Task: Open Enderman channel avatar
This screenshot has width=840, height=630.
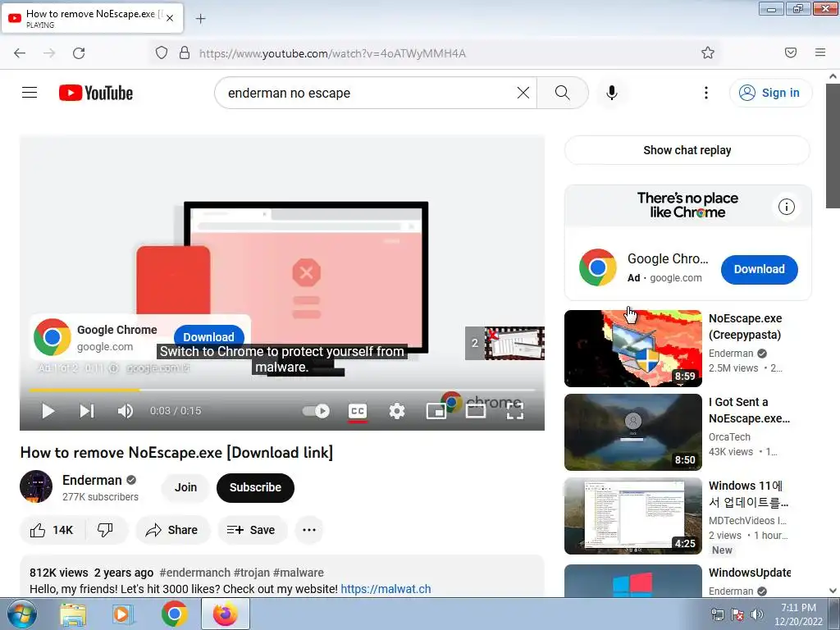Action: pos(36,486)
